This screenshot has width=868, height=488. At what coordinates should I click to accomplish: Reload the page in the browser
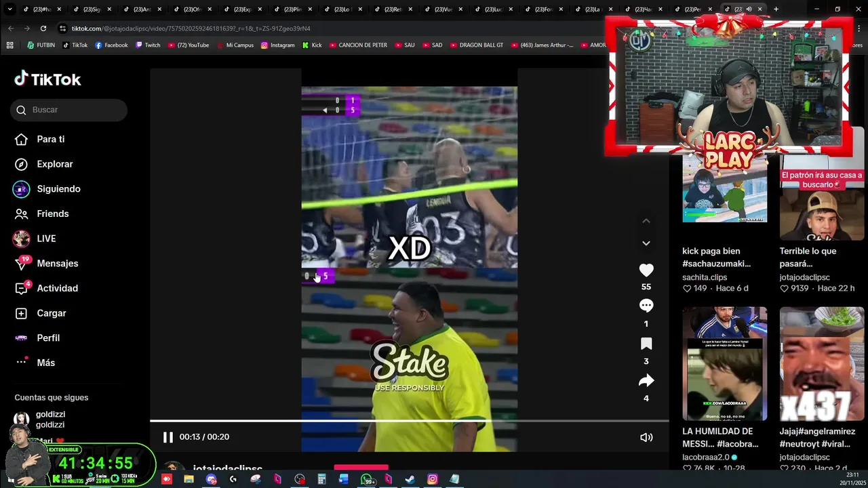pos(43,28)
